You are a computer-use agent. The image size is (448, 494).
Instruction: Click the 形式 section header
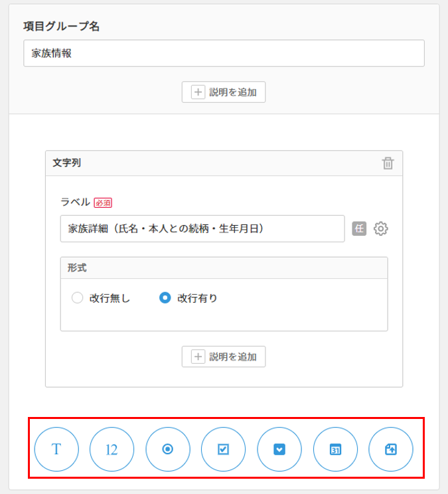coord(224,268)
